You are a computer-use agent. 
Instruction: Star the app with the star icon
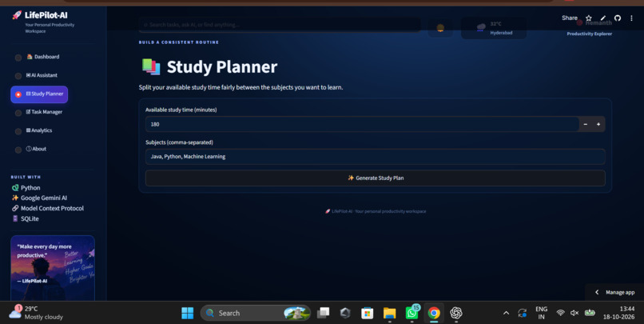[589, 18]
